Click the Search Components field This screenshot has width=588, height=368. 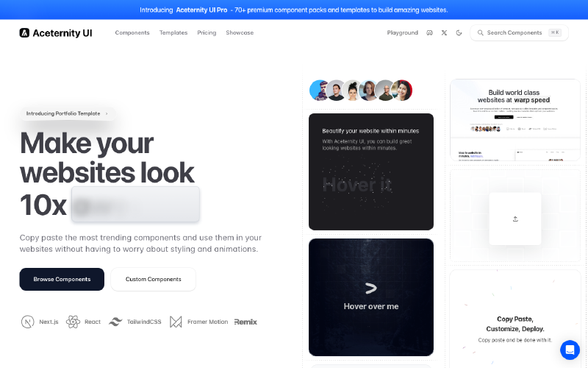518,33
